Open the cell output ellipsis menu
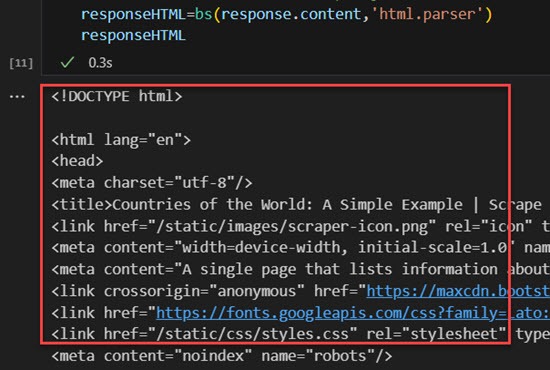550x370 pixels. point(17,96)
